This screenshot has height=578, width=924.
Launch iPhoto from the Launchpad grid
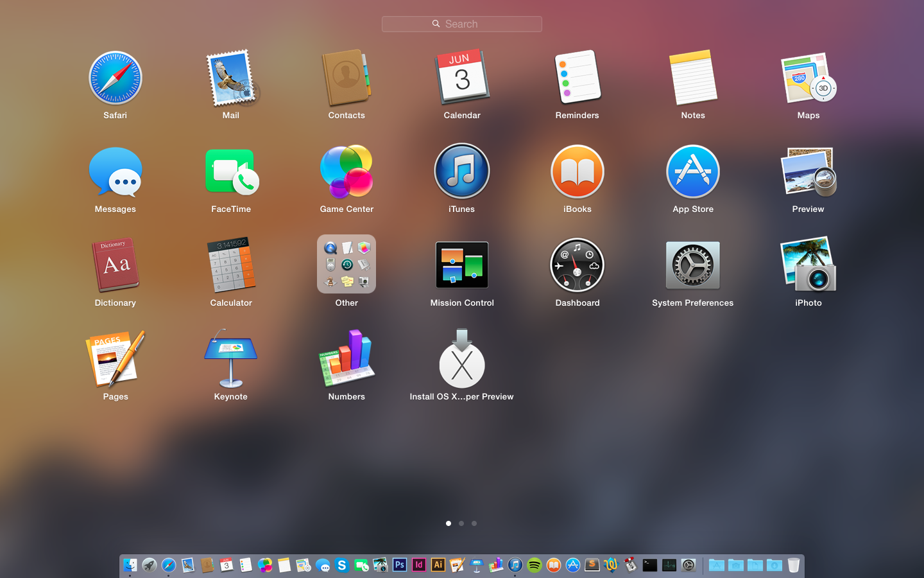[809, 265]
